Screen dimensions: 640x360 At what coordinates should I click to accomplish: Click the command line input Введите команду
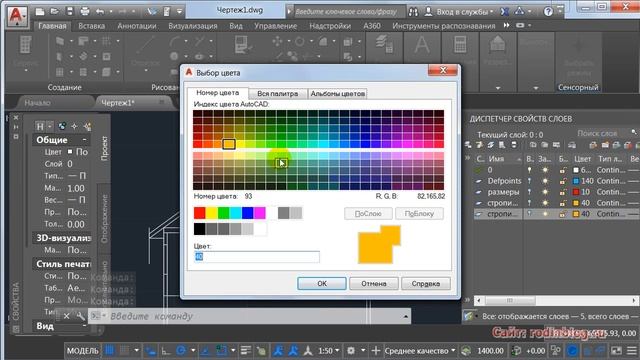click(x=249, y=316)
